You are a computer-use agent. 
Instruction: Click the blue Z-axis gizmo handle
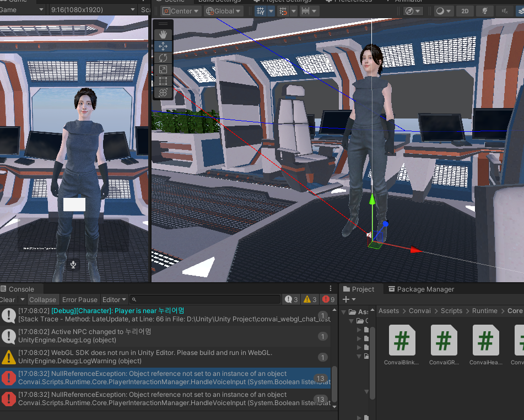385,224
